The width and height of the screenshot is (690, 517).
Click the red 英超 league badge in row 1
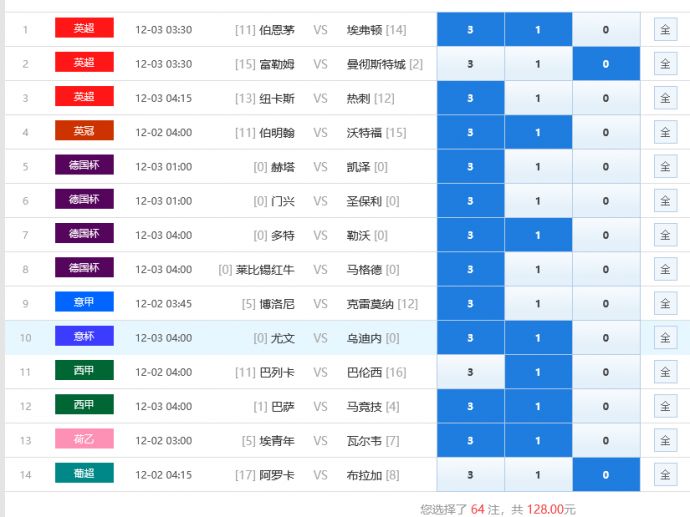(84, 29)
